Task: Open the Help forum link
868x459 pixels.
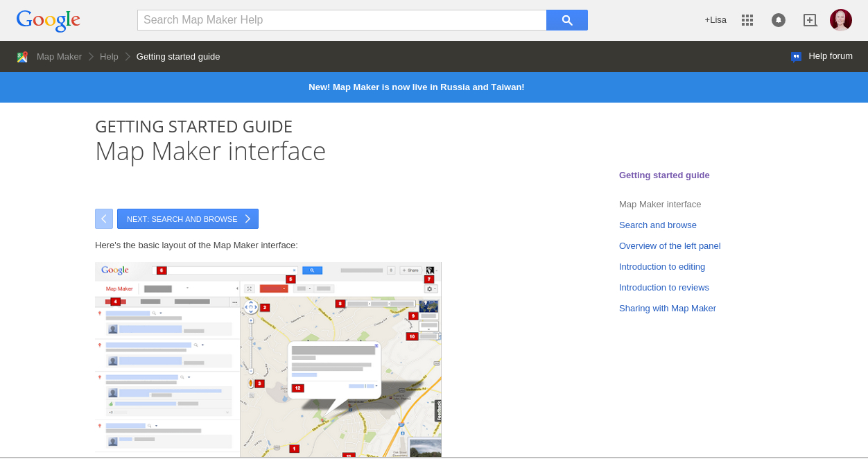Action: click(x=831, y=56)
